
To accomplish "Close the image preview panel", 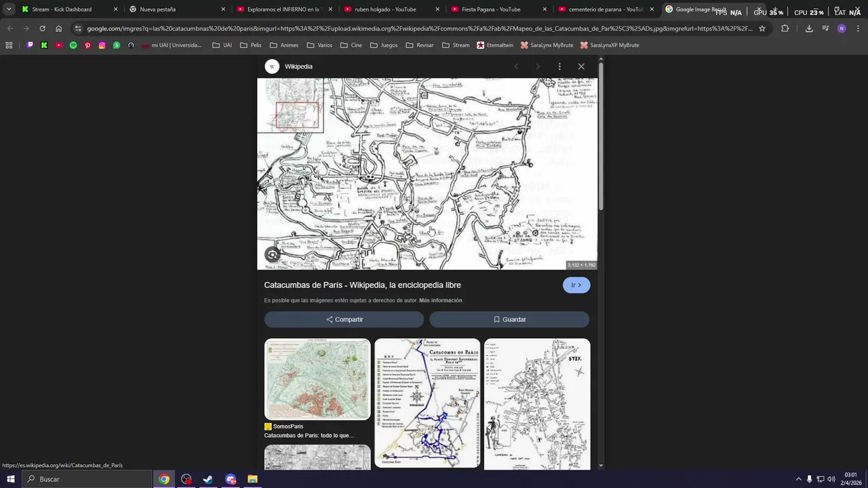I will [581, 66].
